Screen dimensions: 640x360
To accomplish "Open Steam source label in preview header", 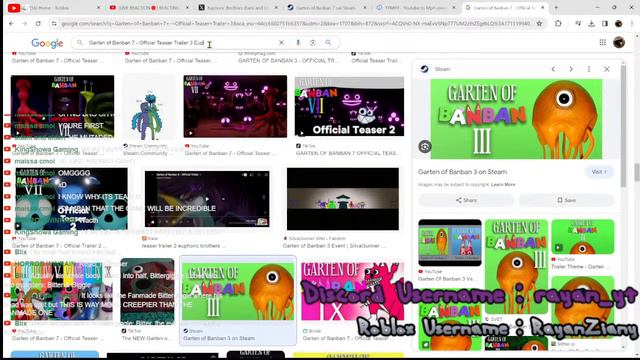I will [442, 69].
